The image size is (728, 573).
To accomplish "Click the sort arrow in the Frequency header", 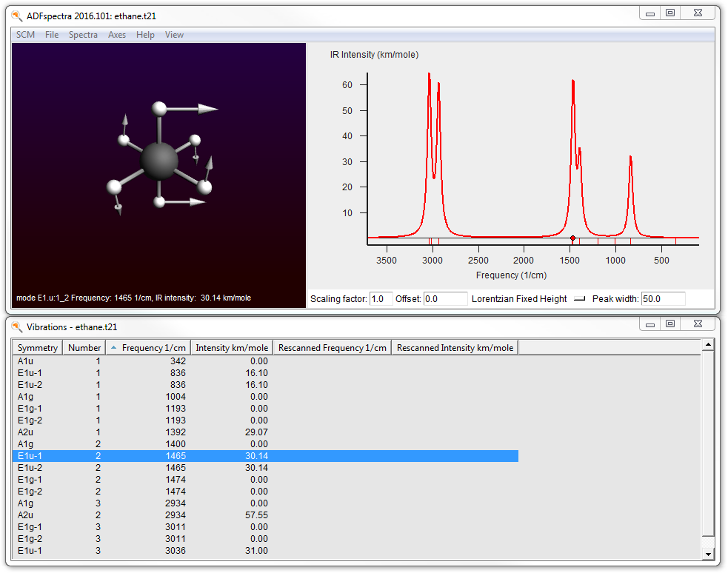I will [114, 347].
